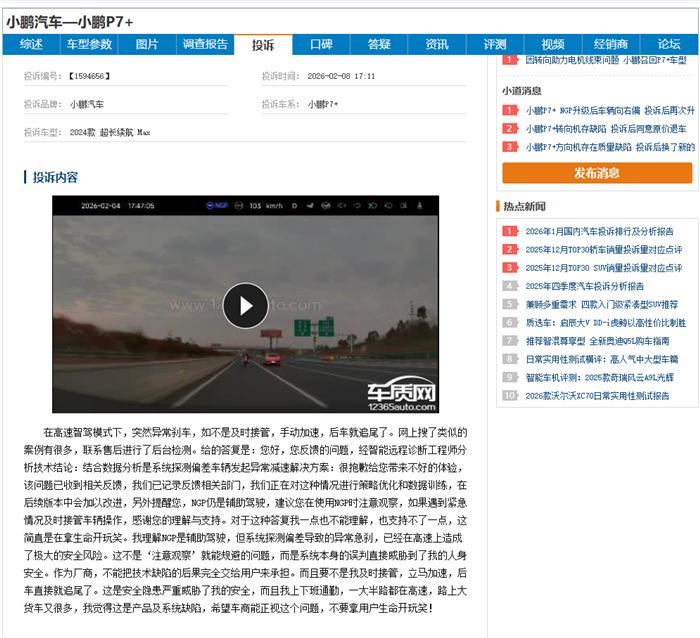Open 四款入门级紧凑型SUV推荐 article

click(601, 304)
